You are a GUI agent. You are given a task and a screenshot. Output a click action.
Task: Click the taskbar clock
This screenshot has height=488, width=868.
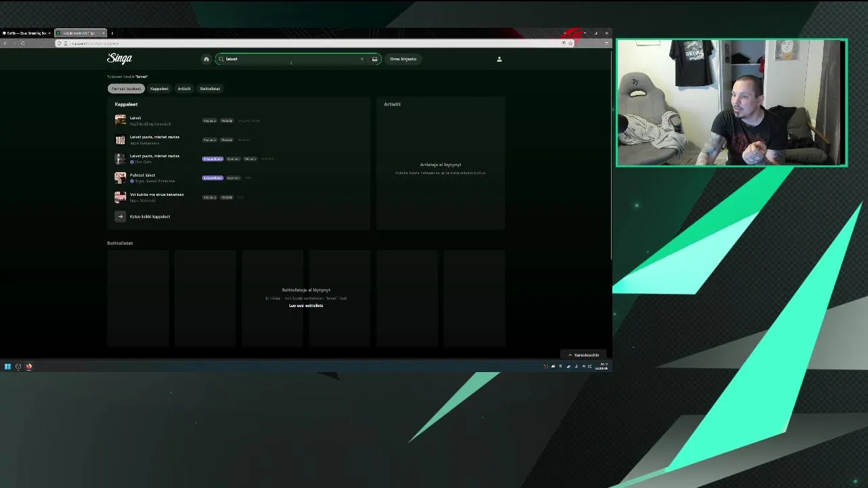[601, 367]
